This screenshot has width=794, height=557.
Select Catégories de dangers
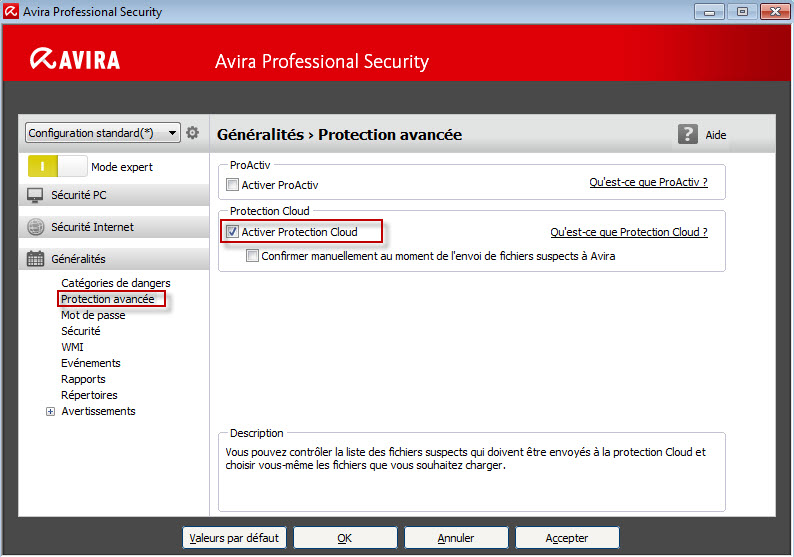tap(115, 283)
